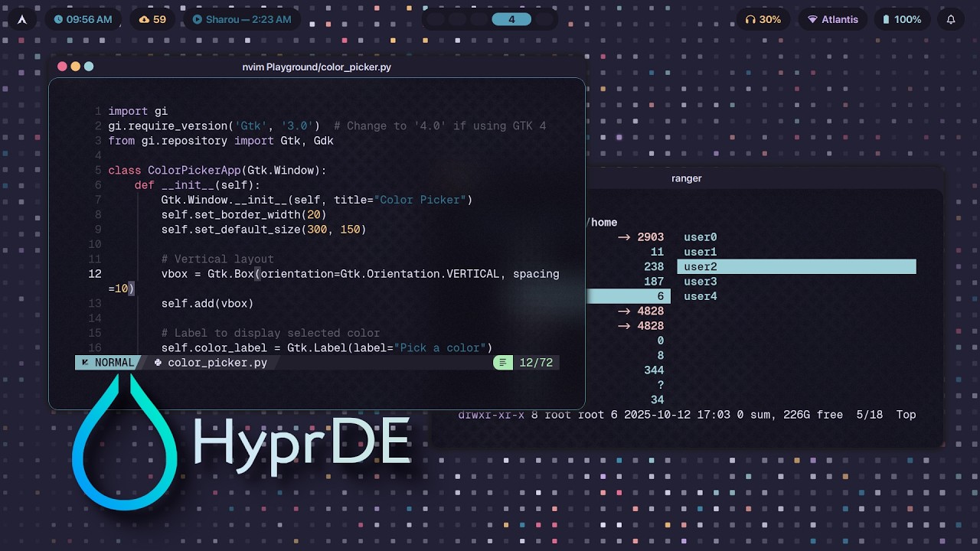The height and width of the screenshot is (551, 980).
Task: Click the 187 size value in ranger
Action: tap(654, 282)
